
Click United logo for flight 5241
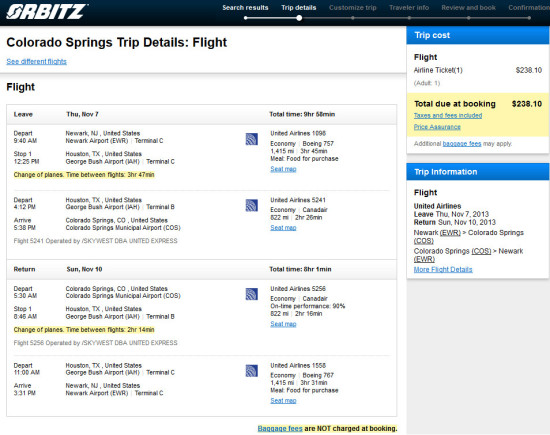coord(251,206)
